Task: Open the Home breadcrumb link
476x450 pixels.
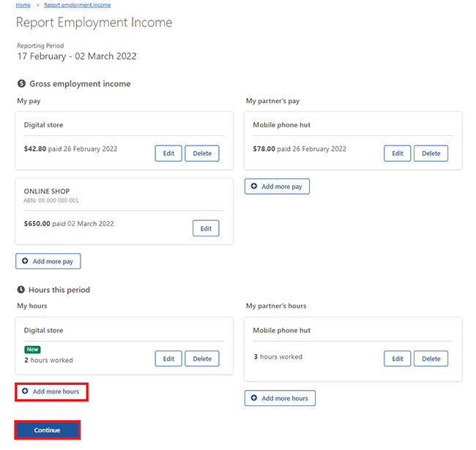Action: [23, 5]
